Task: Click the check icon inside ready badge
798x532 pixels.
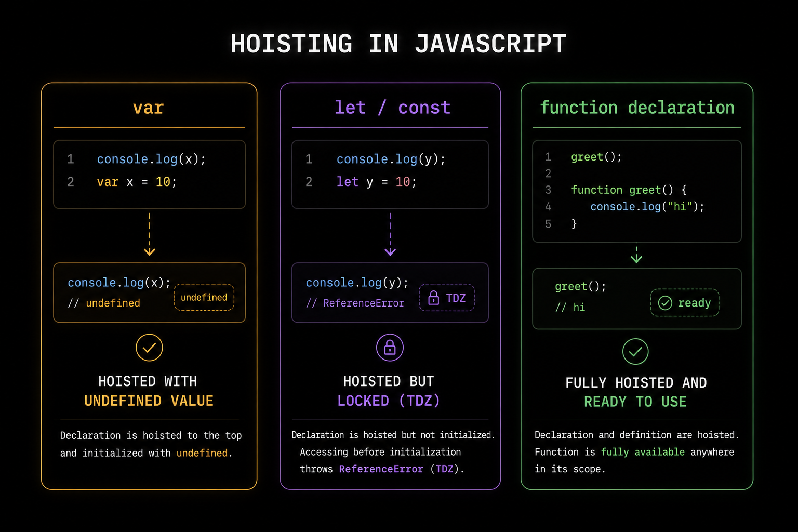Action: point(665,303)
